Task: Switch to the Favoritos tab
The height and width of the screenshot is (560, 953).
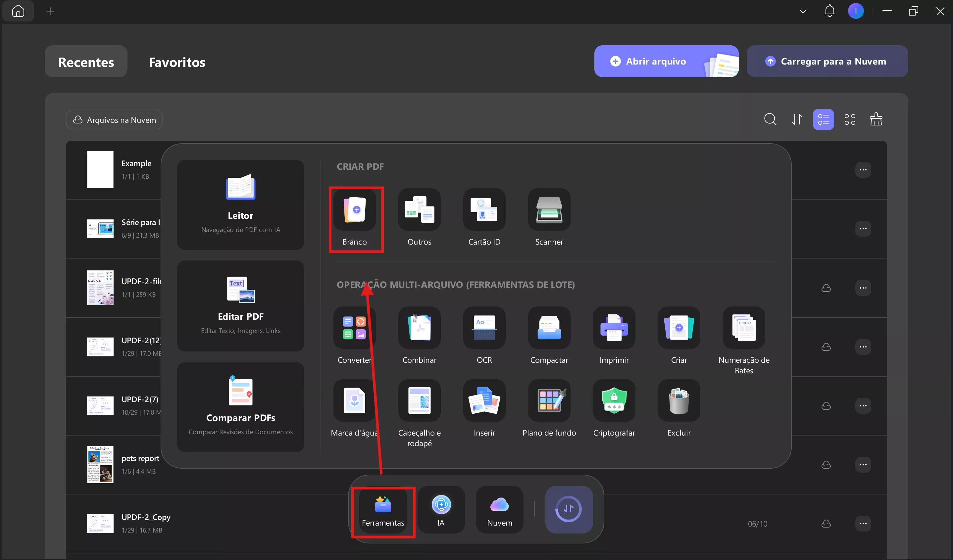Action: pos(177,62)
